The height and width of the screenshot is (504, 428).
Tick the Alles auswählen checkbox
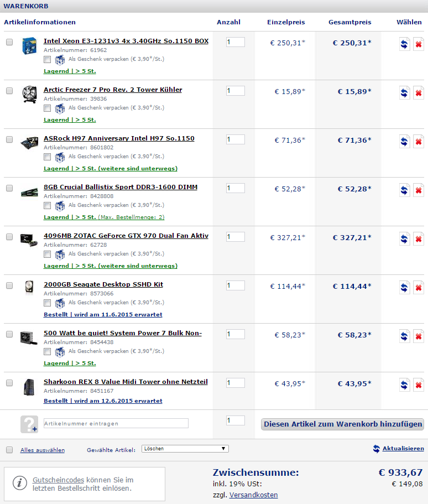coord(9,450)
